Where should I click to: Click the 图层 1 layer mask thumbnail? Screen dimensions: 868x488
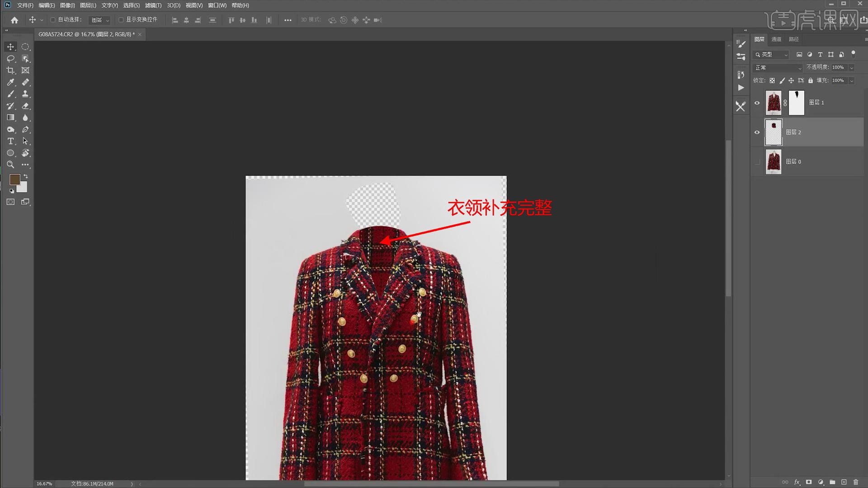tap(796, 103)
